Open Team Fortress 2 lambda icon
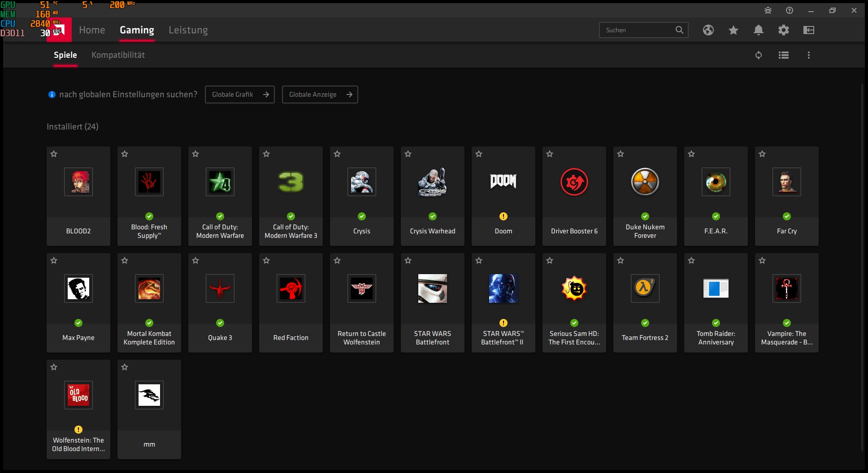 645,288
